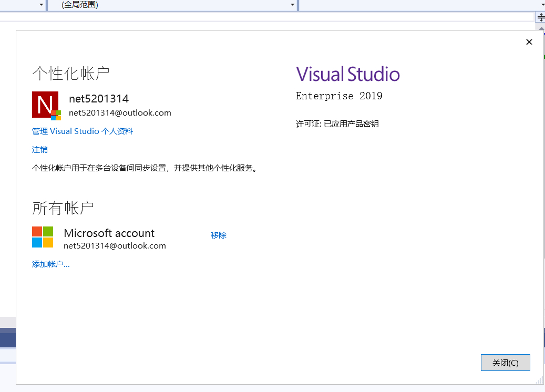The image size is (545, 392).
Task: Click the 注销 sign-out link
Action: point(39,149)
